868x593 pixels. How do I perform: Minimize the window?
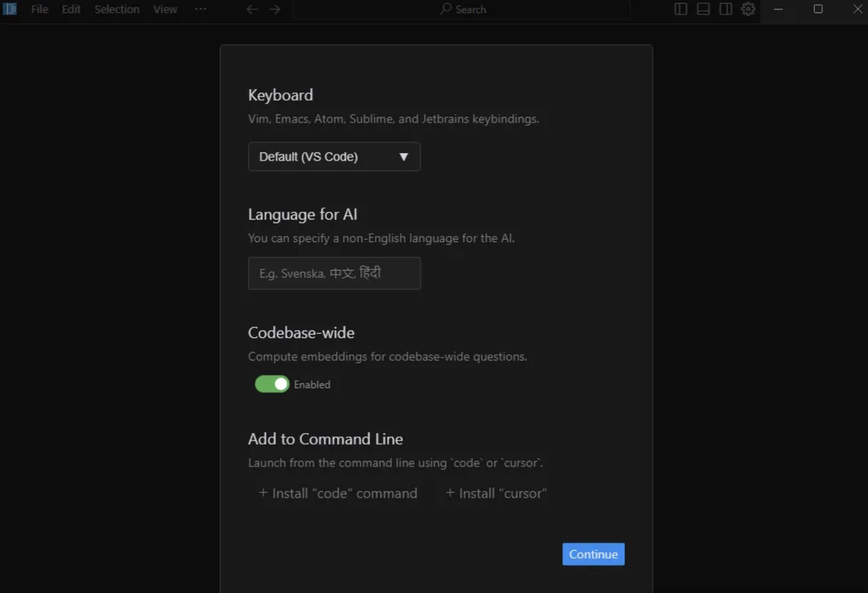[x=778, y=9]
